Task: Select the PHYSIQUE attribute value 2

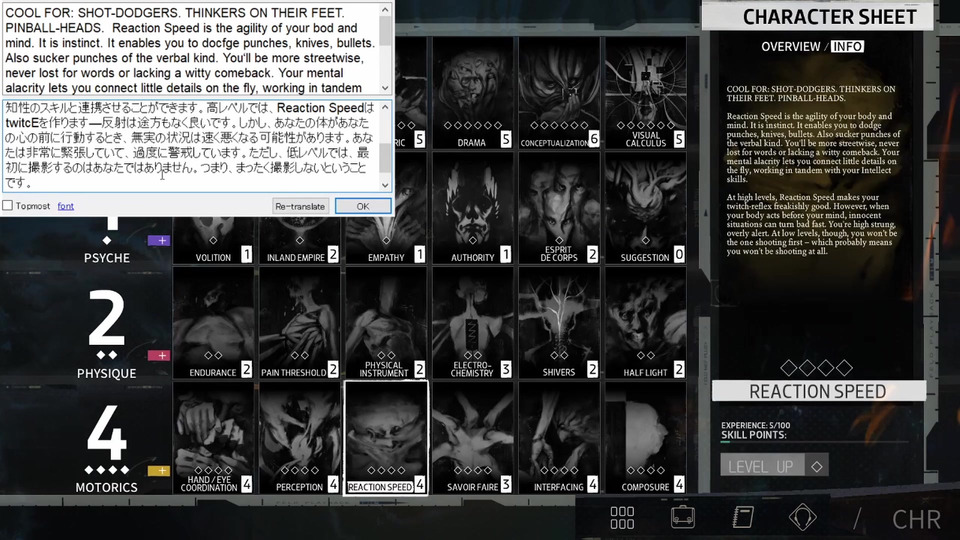Action: click(x=106, y=318)
